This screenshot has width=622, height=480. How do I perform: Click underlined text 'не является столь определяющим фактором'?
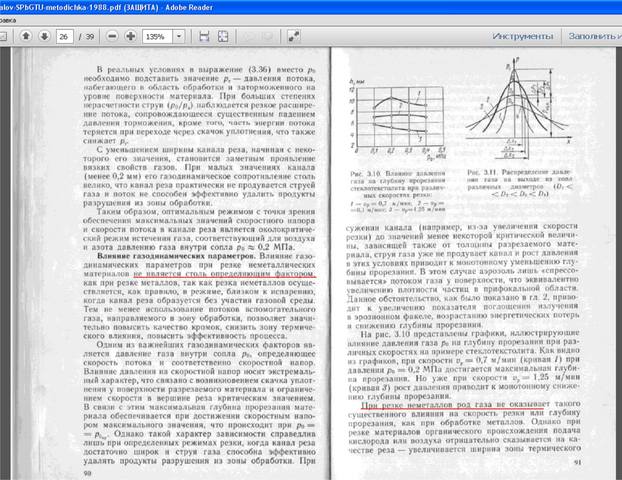(224, 274)
